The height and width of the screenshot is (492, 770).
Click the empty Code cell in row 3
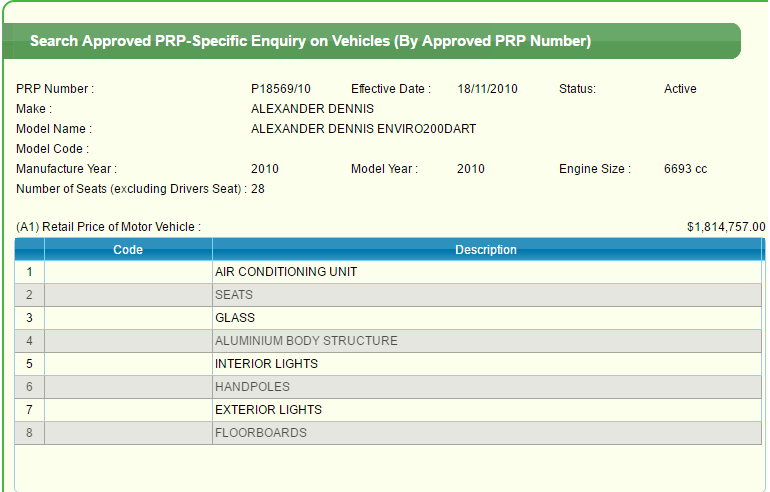pyautogui.click(x=128, y=318)
